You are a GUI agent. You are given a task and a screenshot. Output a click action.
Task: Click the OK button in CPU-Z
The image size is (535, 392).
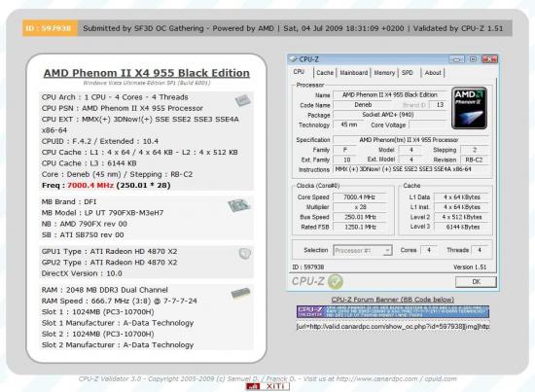click(x=476, y=282)
